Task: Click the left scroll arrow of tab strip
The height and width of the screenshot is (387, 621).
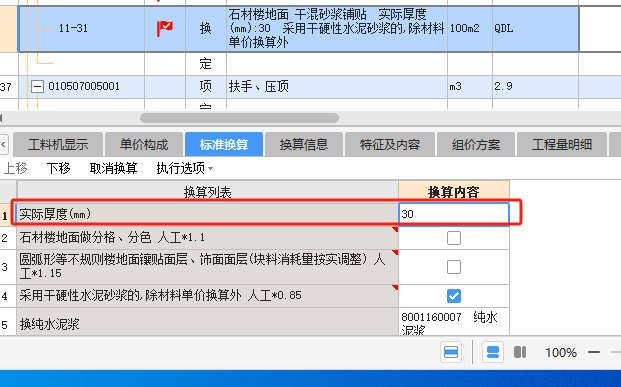Action: point(4,145)
